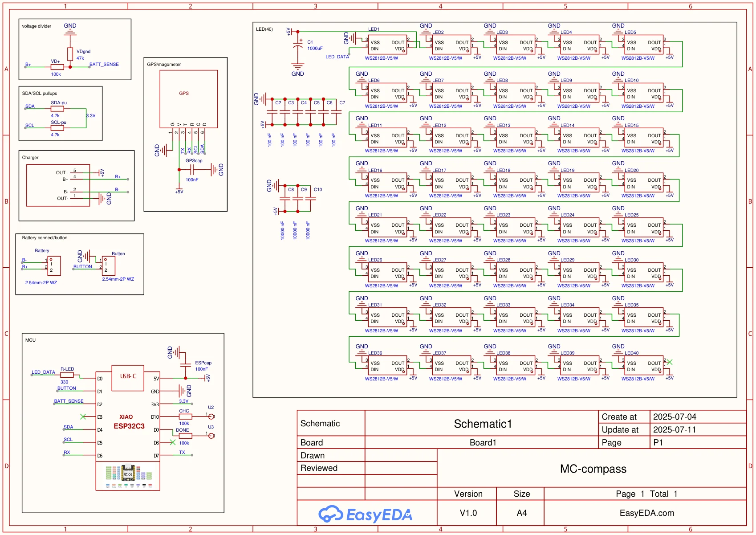
Task: Select the SDA-pu resistor symbol
Action: click(57, 109)
